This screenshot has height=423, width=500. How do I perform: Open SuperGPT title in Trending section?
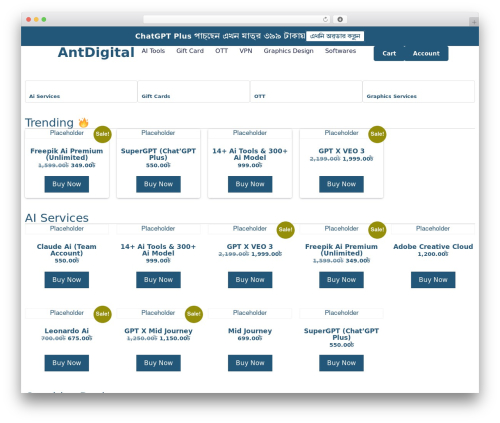tap(158, 154)
